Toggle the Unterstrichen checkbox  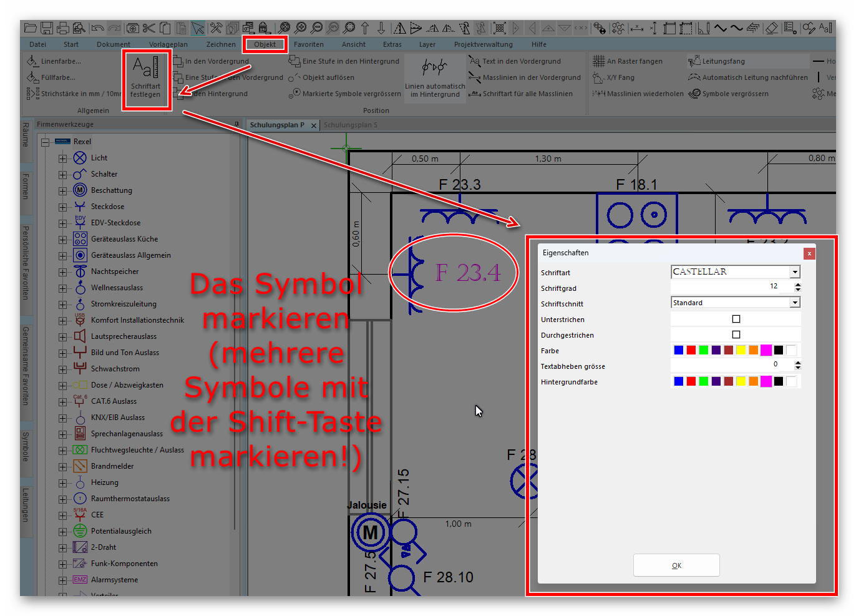[736, 319]
